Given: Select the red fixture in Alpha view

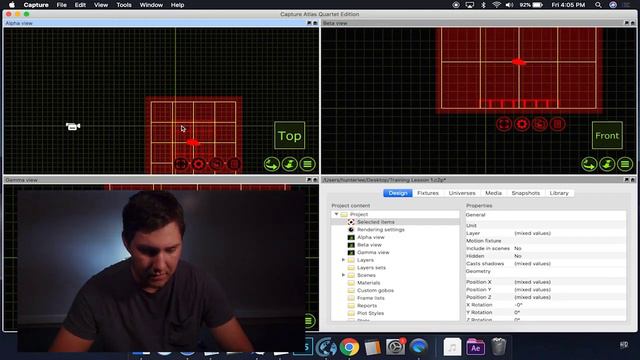Looking at the screenshot, I should coord(193,142).
